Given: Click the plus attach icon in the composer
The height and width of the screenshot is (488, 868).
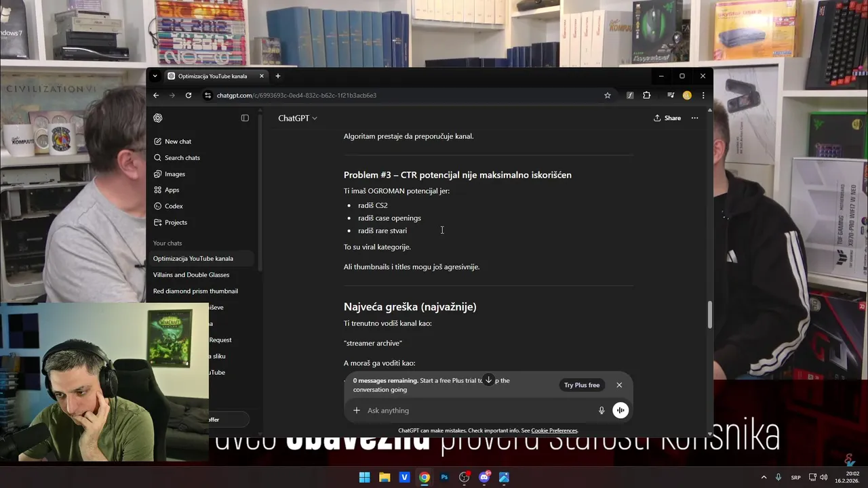Looking at the screenshot, I should [357, 410].
